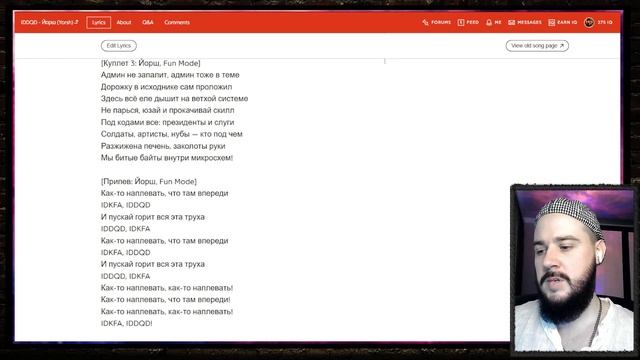Go to the Comments tab
Viewport: 640px width, 360px height.
tap(177, 22)
